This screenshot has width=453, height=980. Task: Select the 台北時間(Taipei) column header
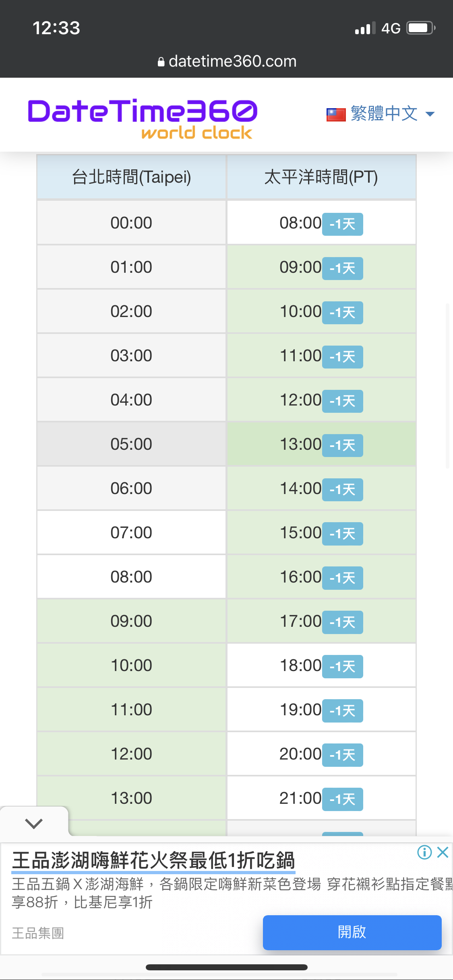click(x=131, y=177)
